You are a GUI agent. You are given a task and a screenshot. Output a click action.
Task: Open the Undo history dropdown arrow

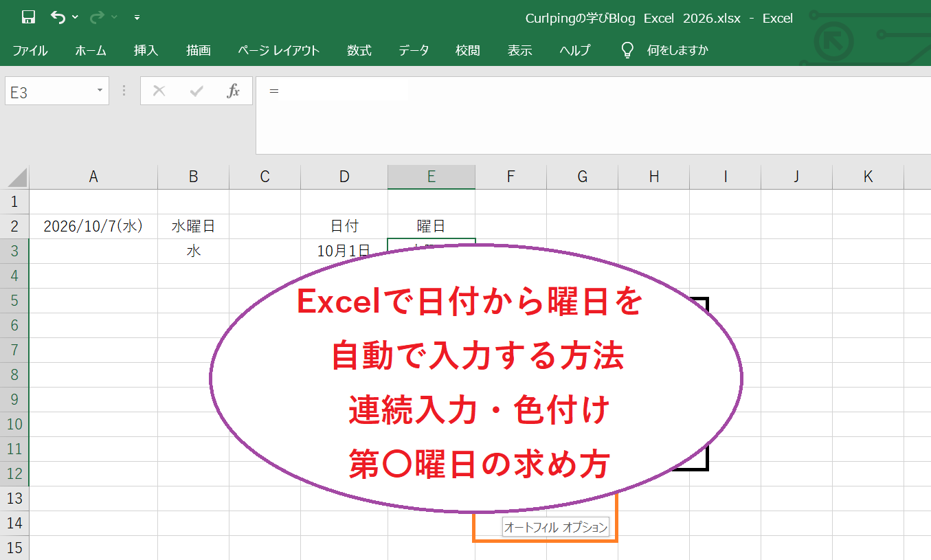coord(75,17)
